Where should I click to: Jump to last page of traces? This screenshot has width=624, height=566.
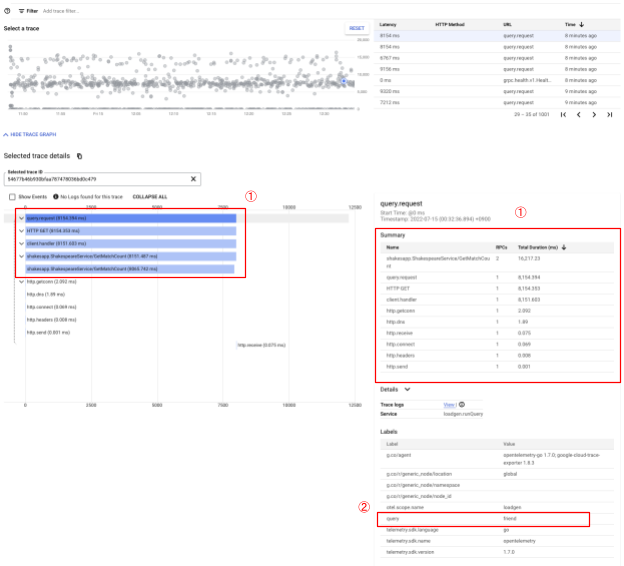click(x=610, y=115)
